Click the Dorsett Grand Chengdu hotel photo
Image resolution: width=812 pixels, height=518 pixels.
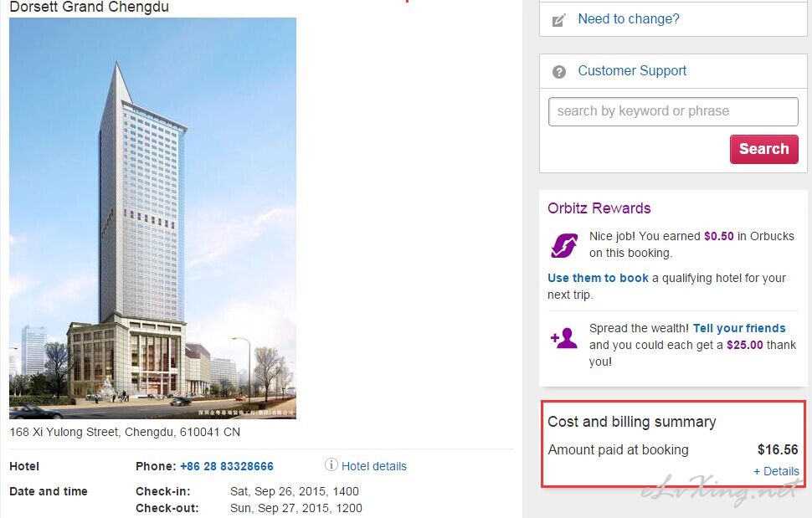(152, 218)
